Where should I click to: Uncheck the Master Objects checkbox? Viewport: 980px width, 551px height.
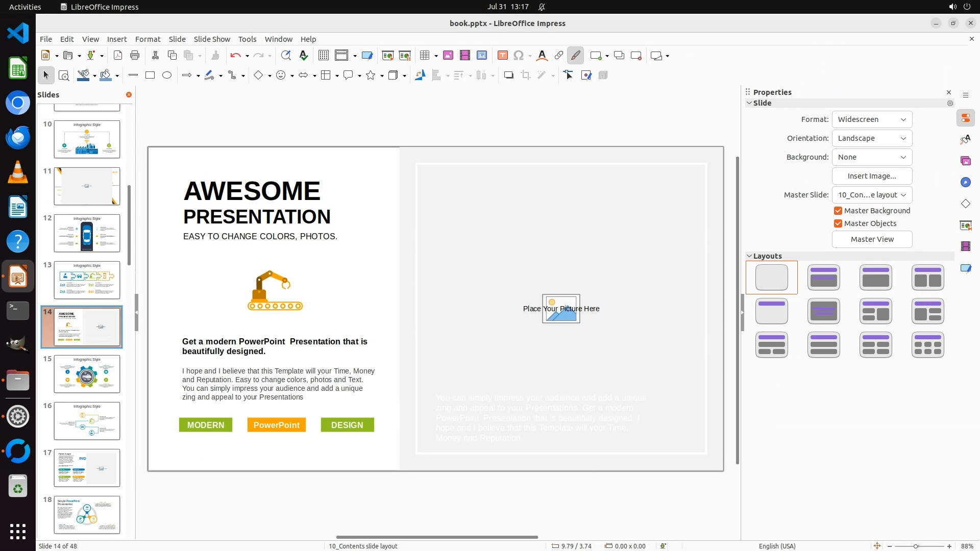click(x=838, y=223)
